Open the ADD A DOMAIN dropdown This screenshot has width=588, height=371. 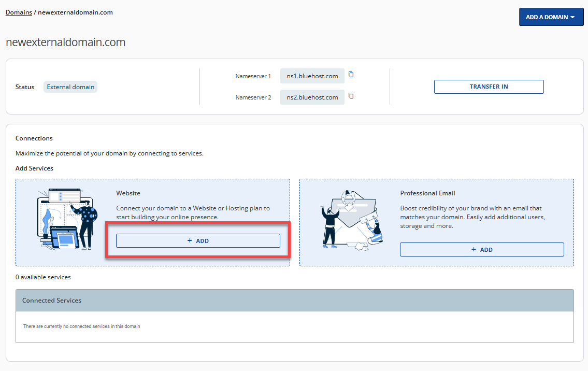pos(551,17)
